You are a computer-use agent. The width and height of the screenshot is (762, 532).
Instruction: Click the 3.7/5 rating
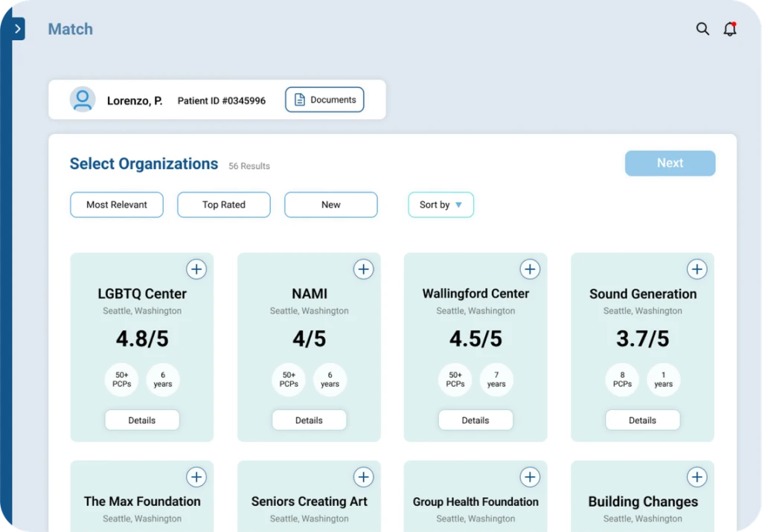click(x=642, y=339)
